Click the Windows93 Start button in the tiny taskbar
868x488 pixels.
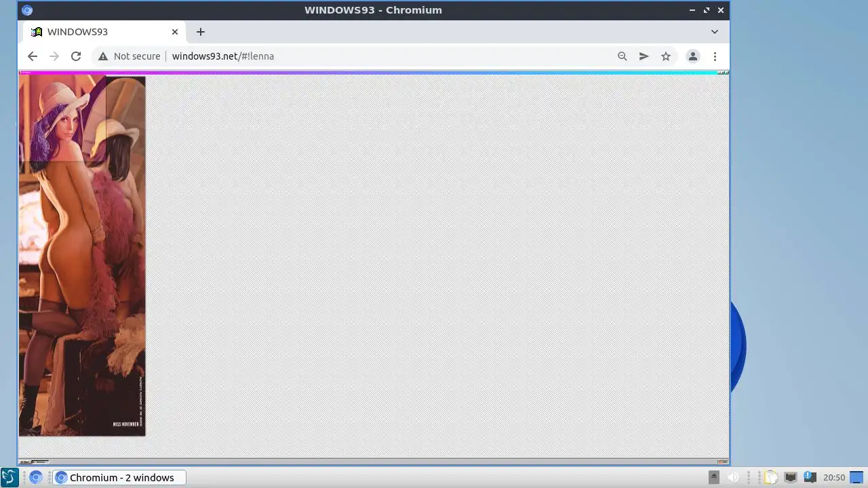click(x=26, y=462)
